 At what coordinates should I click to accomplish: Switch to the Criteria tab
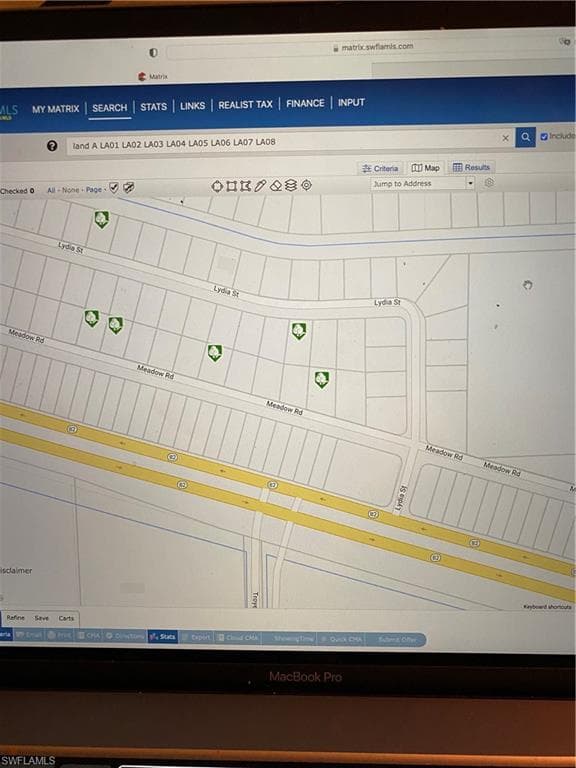tap(380, 168)
